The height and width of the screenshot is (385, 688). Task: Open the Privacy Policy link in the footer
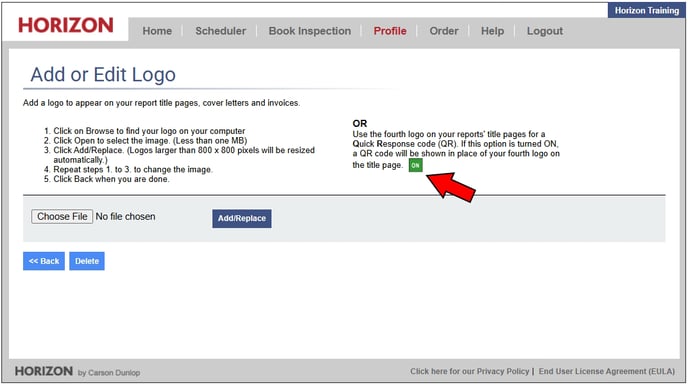(469, 371)
